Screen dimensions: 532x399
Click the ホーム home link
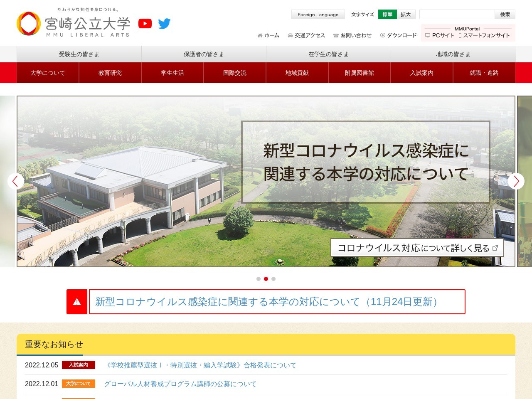coord(268,35)
